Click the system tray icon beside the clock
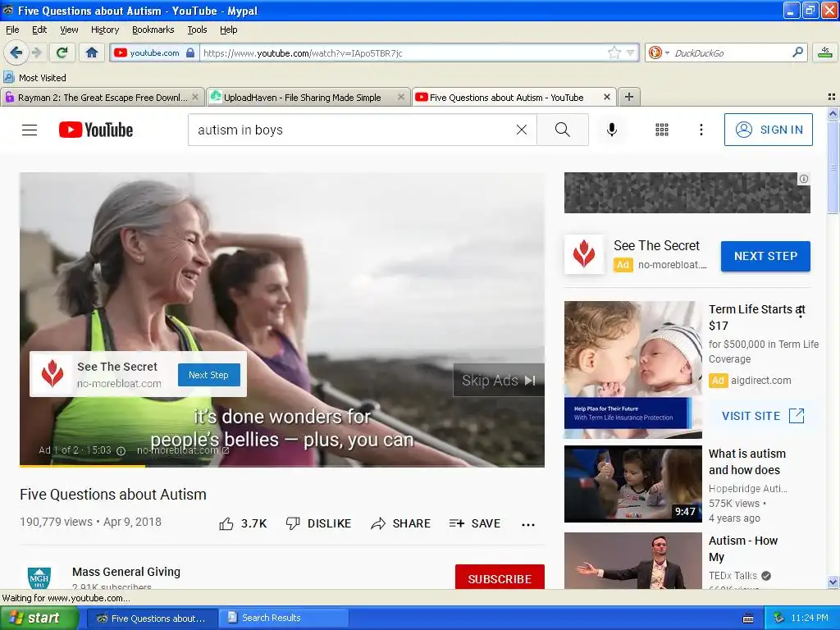Image resolution: width=840 pixels, height=630 pixels. pyautogui.click(x=778, y=618)
